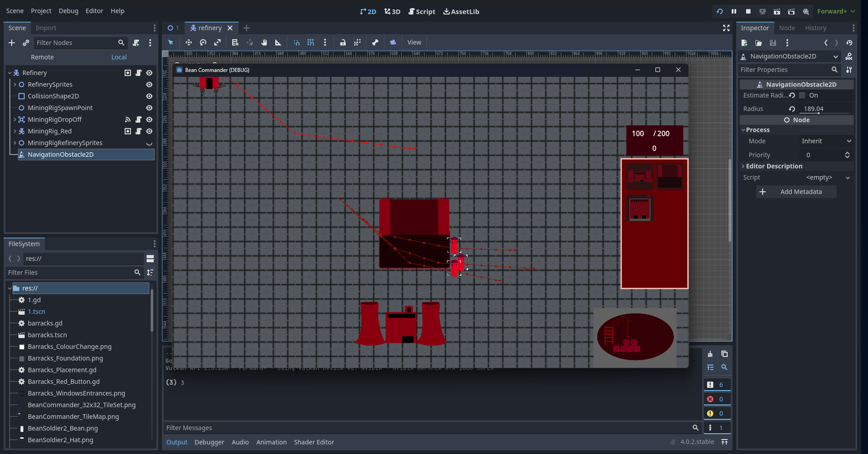The height and width of the screenshot is (454, 868).
Task: Lock the selected node with lock icon
Action: click(x=343, y=42)
